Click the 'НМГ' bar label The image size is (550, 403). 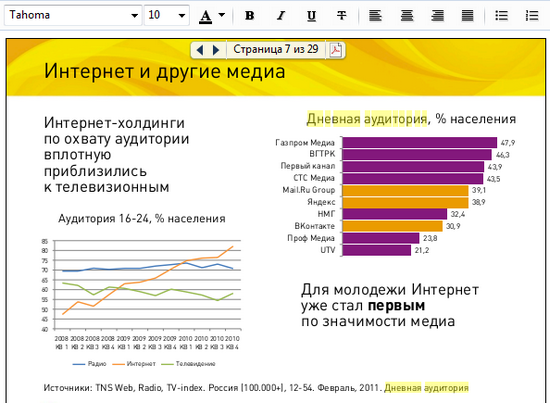(326, 214)
